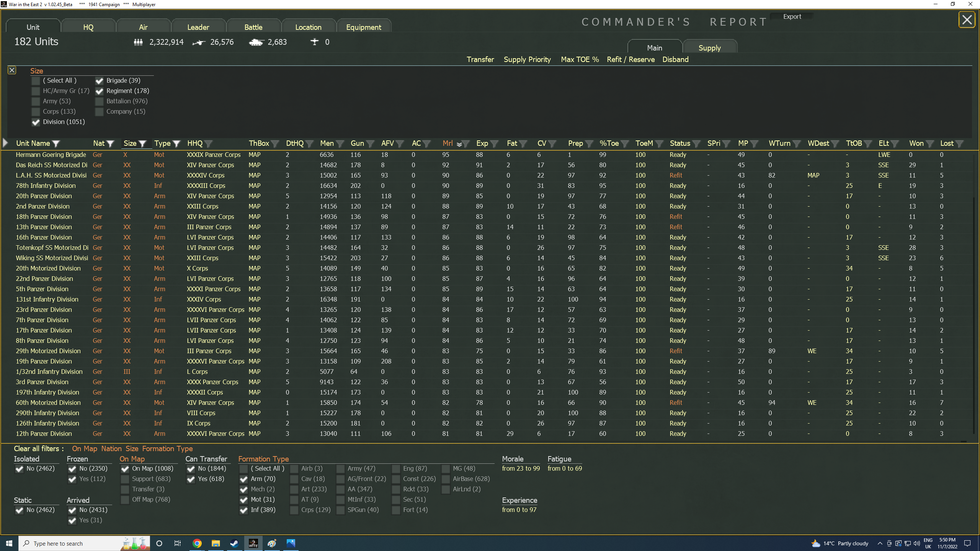Open the Supply sub-tab
980x551 pixels.
709,48
